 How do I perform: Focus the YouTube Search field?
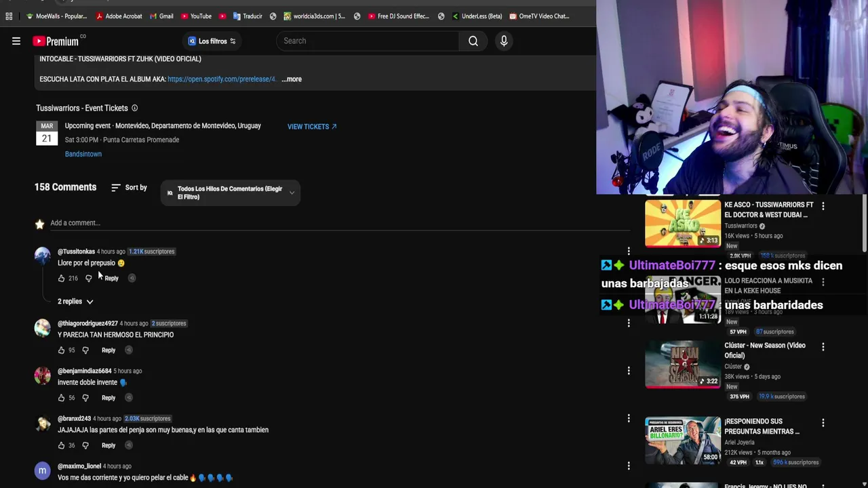coord(368,41)
